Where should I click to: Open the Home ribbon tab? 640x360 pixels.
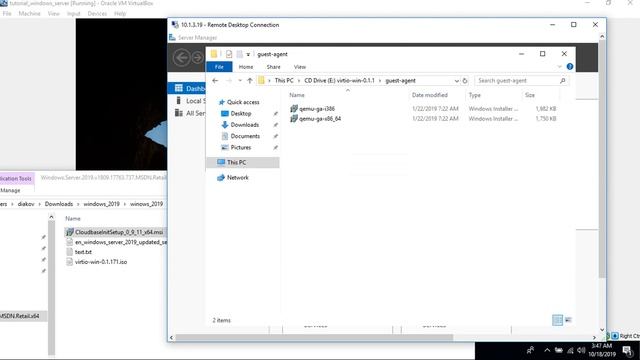tap(246, 67)
